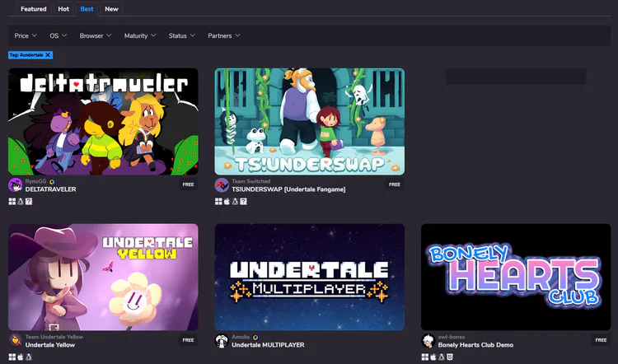Visit the RynoGG developer profile link
Screen dimensions: 618x364
point(36,182)
